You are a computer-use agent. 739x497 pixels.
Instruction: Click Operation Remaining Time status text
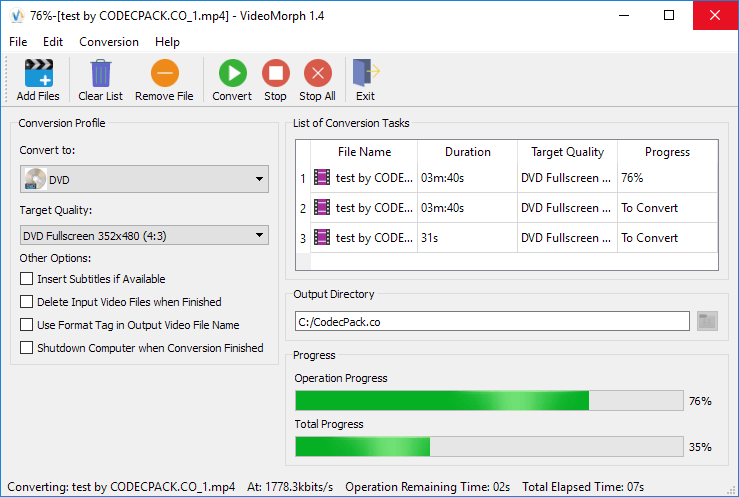tap(427, 487)
